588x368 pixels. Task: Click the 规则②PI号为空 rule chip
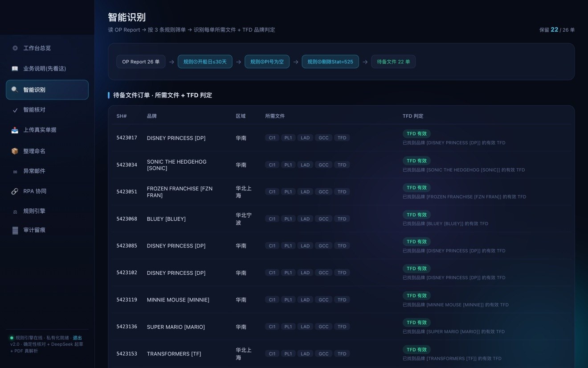[x=267, y=62]
